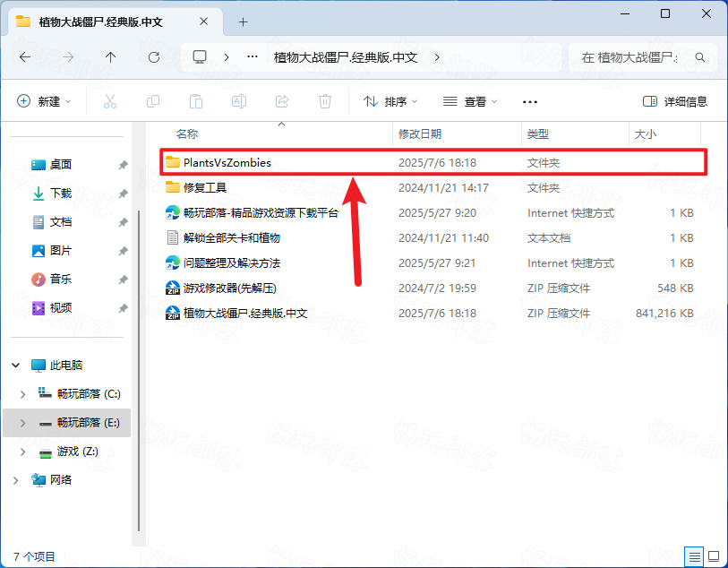This screenshot has width=728, height=568.
Task: Unpin 音乐 using its pin icon
Action: 123,280
